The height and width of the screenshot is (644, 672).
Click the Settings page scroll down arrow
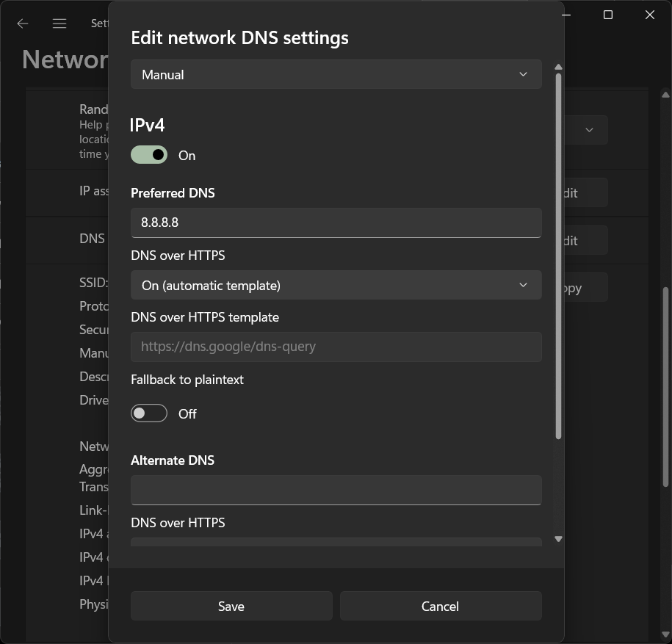665,634
